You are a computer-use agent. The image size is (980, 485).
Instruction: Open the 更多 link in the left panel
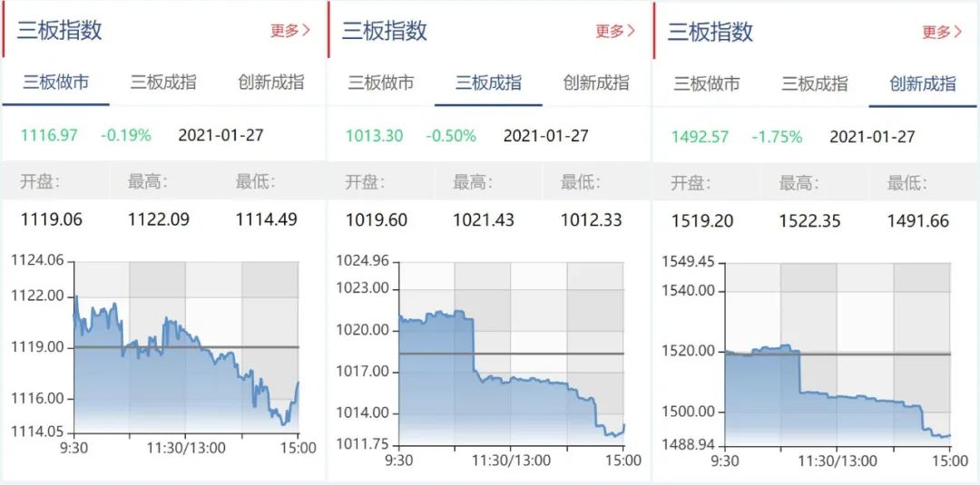pyautogui.click(x=290, y=31)
